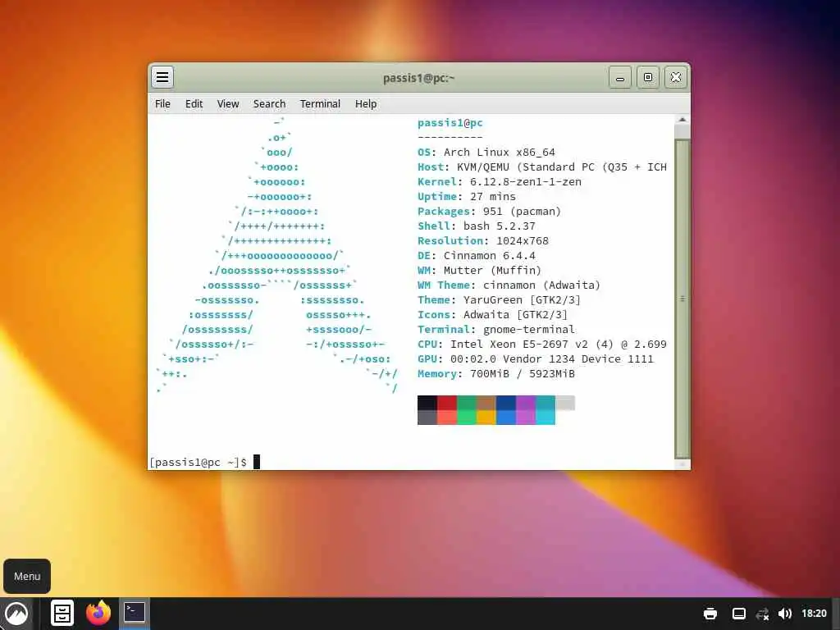
Task: Click the 'Uptime: 27 mins' line
Action: (466, 197)
